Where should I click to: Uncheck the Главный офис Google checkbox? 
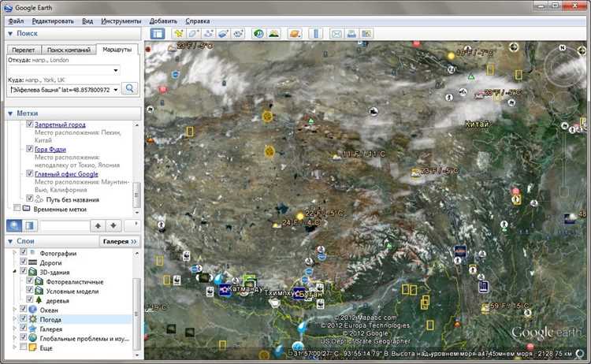point(29,173)
